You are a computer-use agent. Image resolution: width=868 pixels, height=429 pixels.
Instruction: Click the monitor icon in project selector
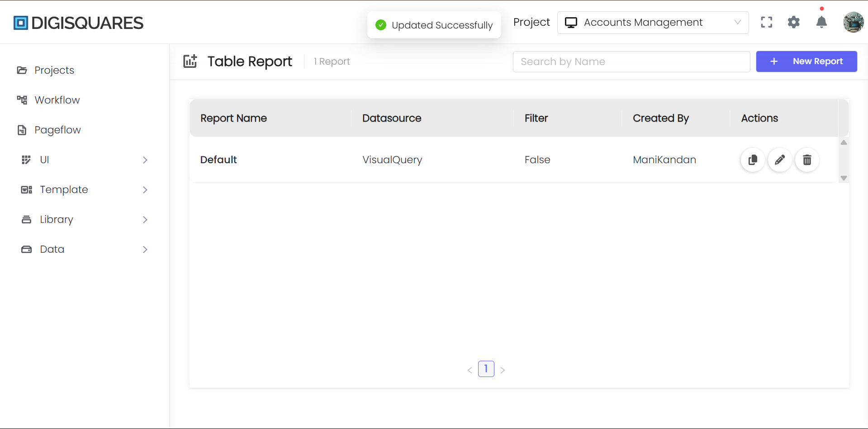(x=571, y=23)
